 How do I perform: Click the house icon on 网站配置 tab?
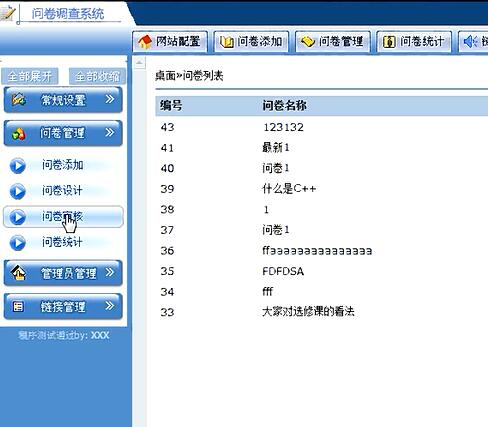point(145,42)
